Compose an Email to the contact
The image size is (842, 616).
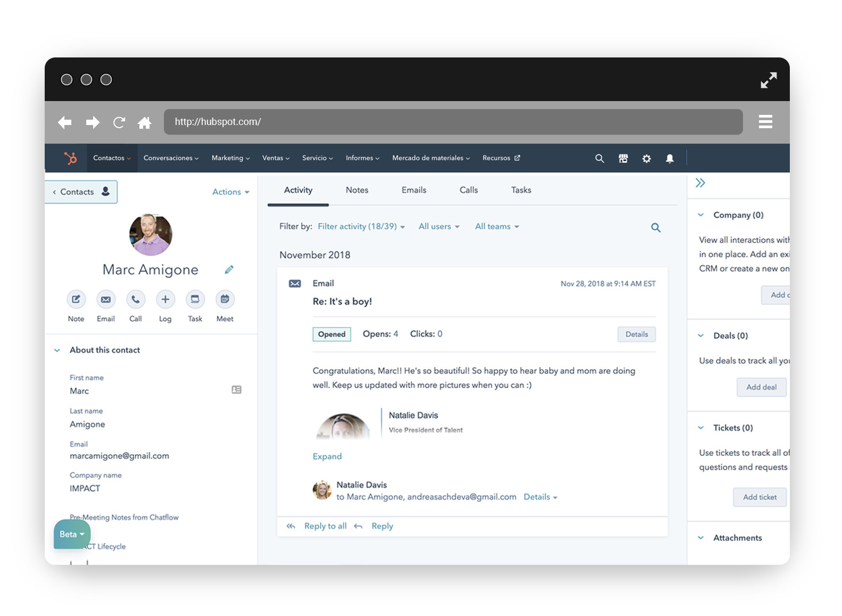pos(106,299)
